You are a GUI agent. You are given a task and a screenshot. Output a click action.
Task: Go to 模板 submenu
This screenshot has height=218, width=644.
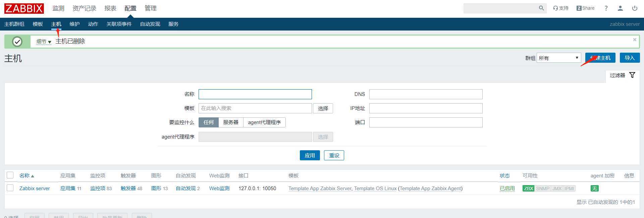coord(38,24)
